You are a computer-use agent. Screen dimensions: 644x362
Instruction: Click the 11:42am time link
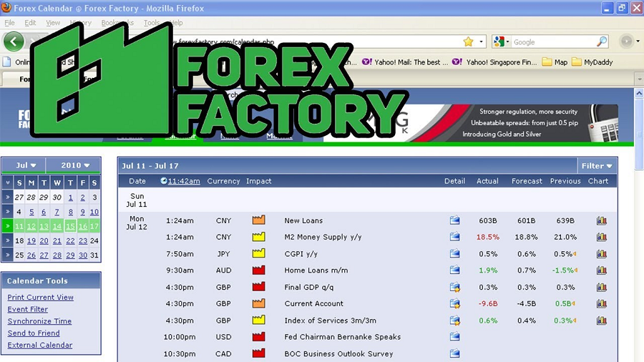(184, 181)
